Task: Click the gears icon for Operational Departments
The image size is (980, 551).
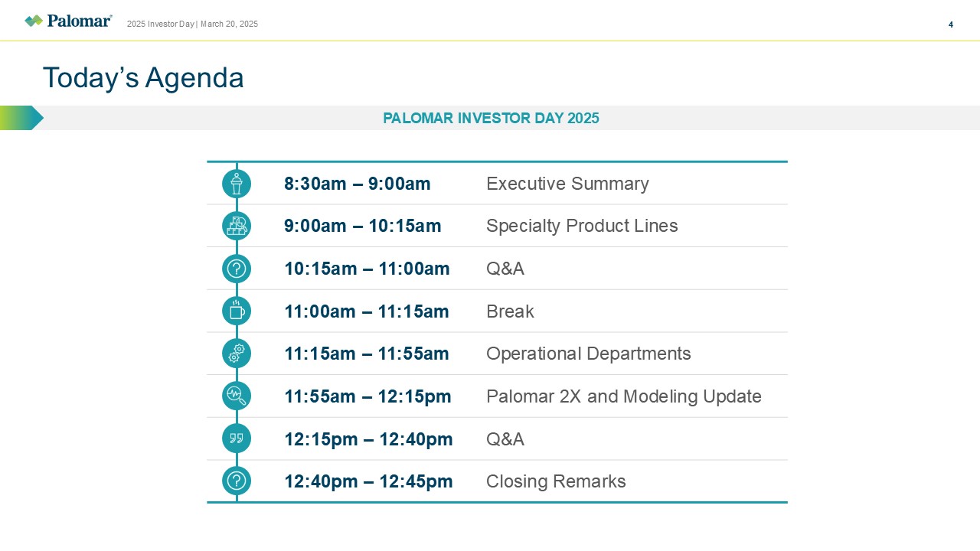Action: (237, 354)
